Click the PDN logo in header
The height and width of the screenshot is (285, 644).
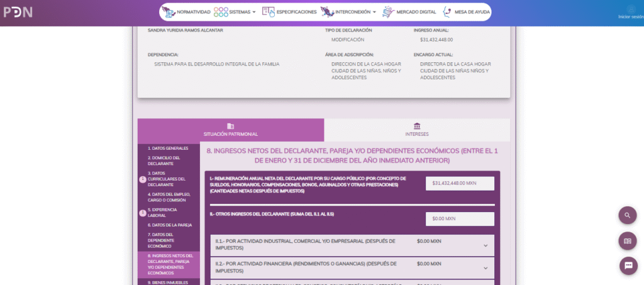pos(18,13)
